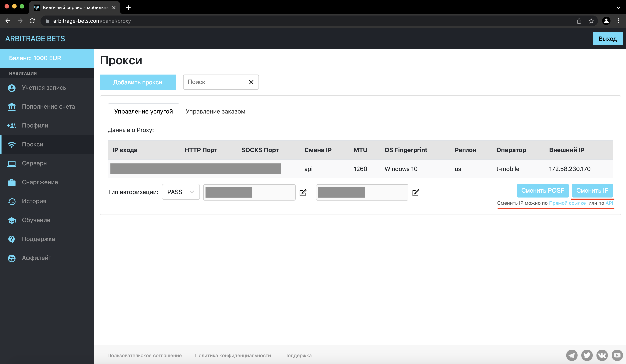Bookmark the page with the star icon
This screenshot has height=364, width=626.
coord(591,21)
